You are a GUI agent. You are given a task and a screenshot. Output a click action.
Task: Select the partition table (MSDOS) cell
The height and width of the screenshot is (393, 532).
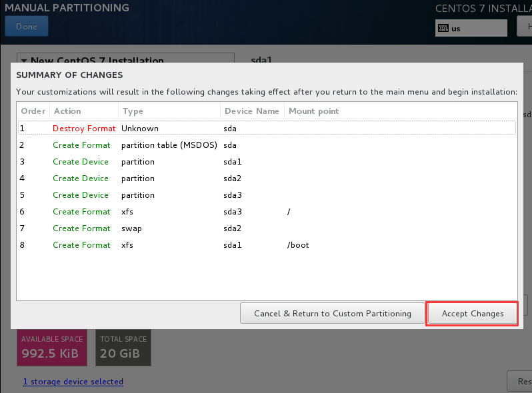[169, 145]
